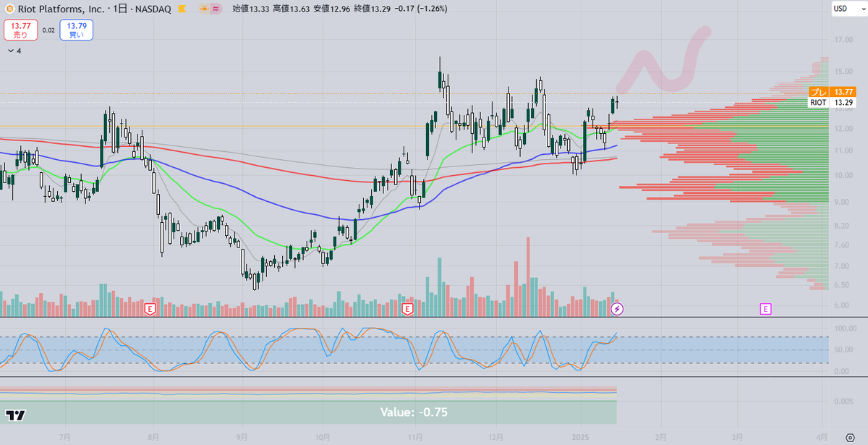Expand the collapsed indicator legend showing 4
The image size is (868, 445).
14,51
